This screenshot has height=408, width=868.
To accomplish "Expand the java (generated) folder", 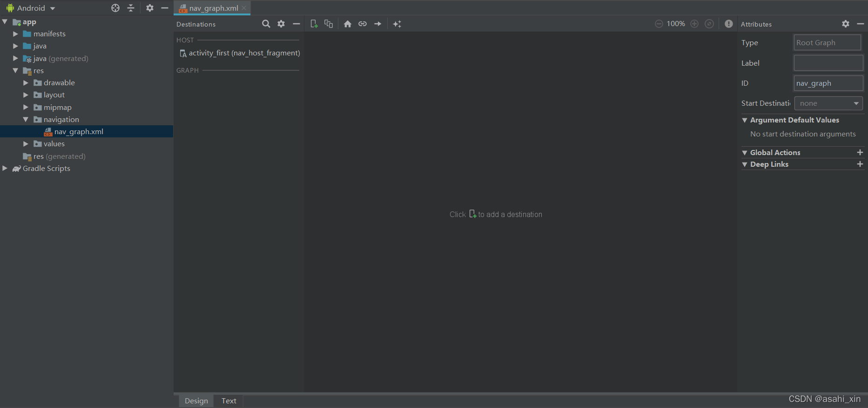I will [x=15, y=58].
